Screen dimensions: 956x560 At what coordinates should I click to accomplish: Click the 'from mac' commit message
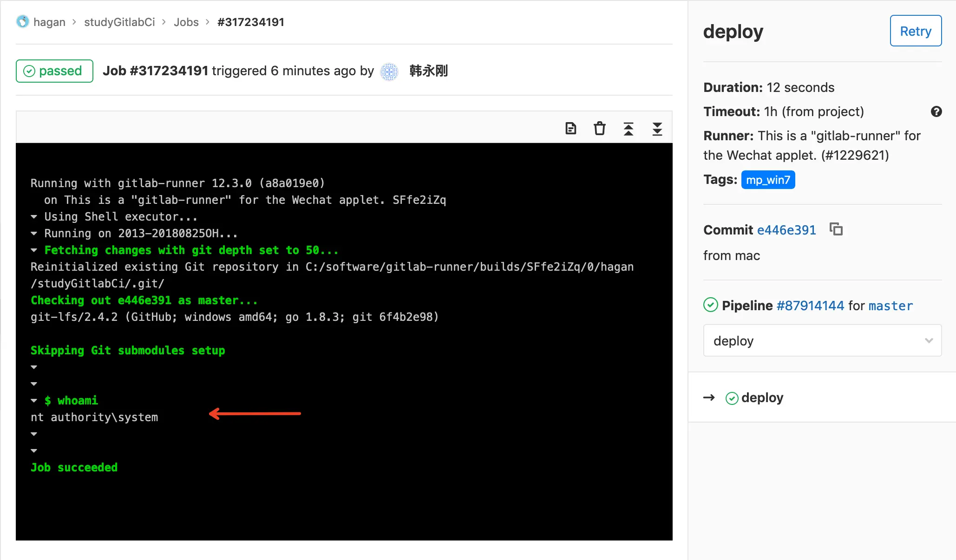732,255
